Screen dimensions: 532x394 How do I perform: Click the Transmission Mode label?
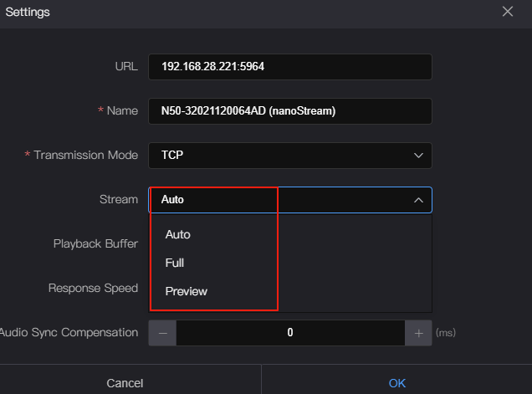click(86, 155)
